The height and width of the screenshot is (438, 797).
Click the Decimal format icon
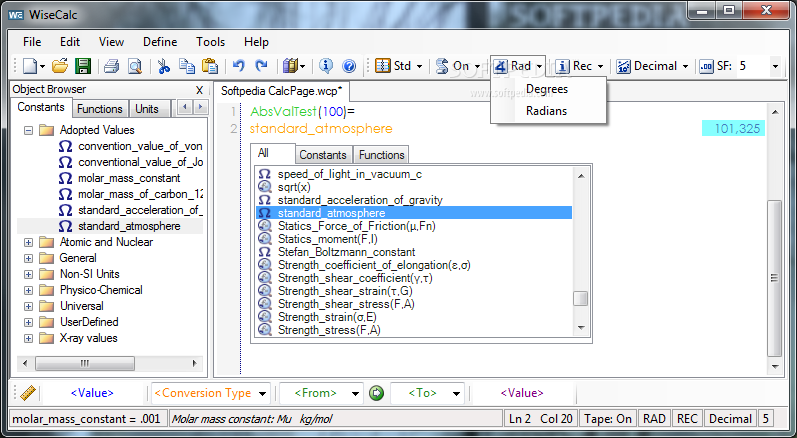tap(624, 66)
